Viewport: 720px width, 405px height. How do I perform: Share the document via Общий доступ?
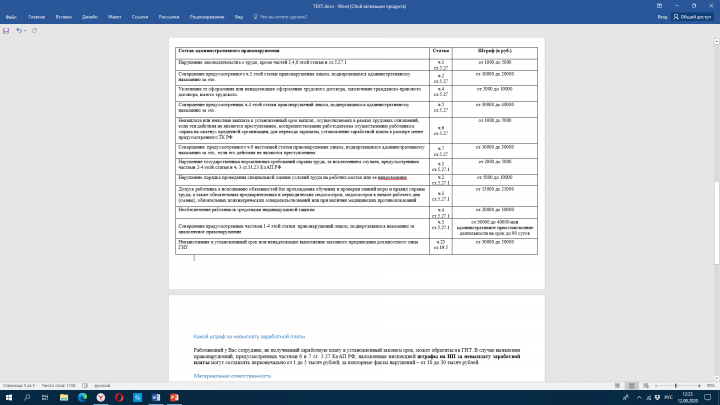point(692,17)
